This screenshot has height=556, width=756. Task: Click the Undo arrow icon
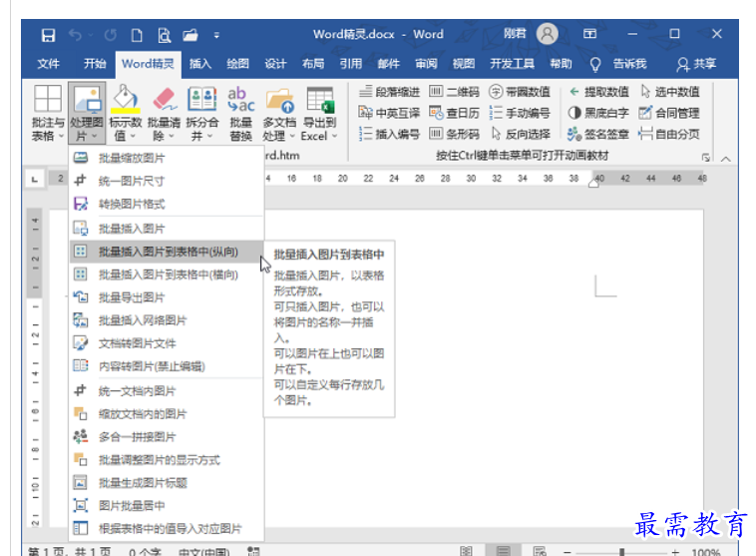(x=75, y=35)
